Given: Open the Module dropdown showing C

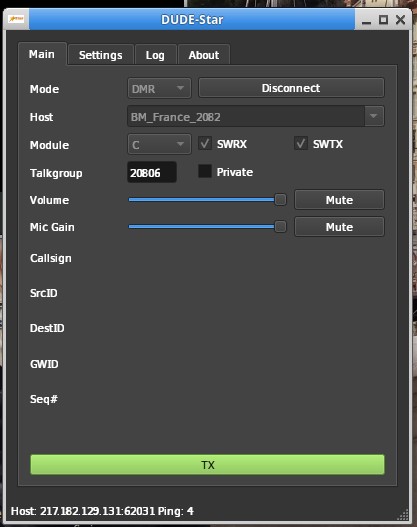Looking at the screenshot, I should tap(159, 145).
